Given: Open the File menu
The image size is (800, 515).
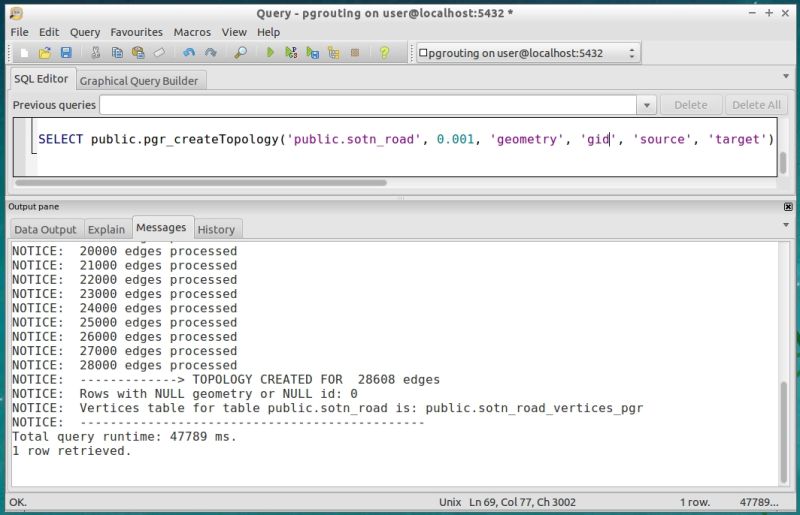Looking at the screenshot, I should [19, 32].
